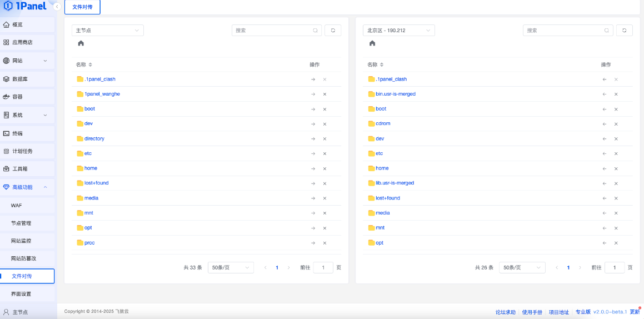
Task: Open the 北京区 - 190.212 node dropdown
Action: (398, 31)
